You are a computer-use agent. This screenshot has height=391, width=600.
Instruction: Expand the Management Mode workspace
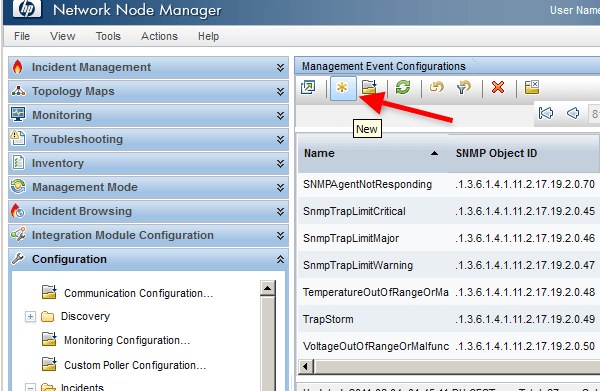[280, 187]
